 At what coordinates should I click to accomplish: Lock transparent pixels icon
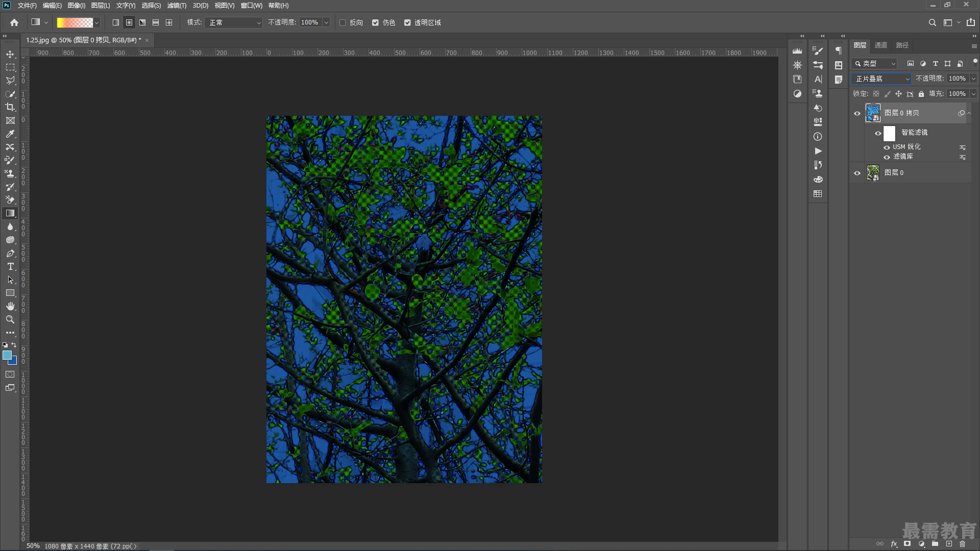[x=876, y=94]
